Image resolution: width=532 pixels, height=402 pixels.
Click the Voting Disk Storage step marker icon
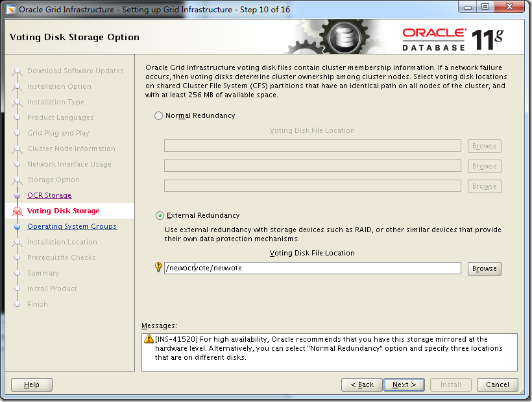18,211
